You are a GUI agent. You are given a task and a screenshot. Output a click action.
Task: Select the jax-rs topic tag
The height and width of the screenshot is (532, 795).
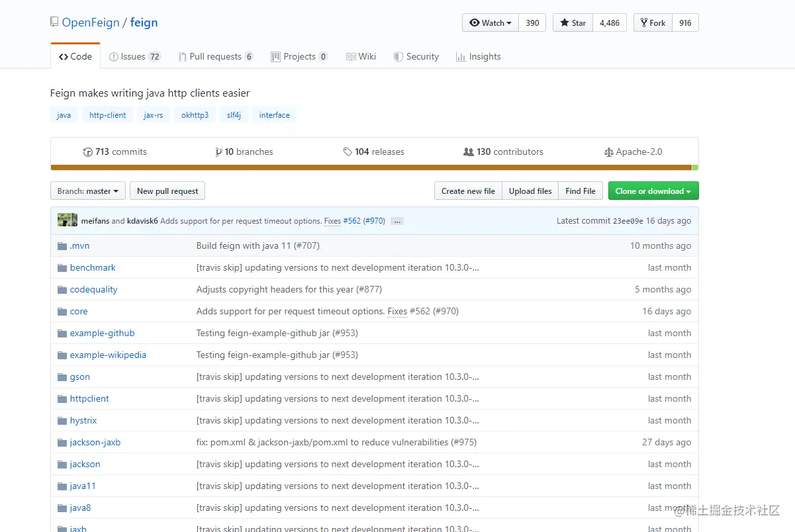[154, 114]
